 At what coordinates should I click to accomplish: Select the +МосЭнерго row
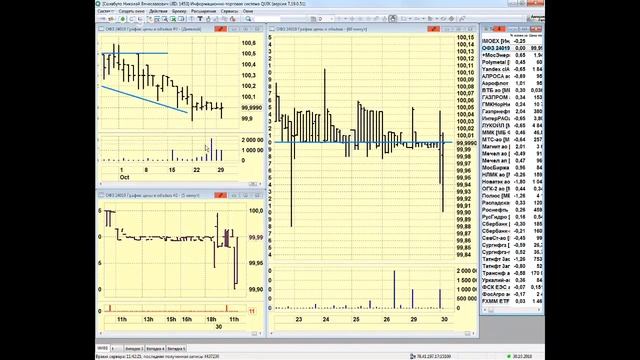(512, 55)
